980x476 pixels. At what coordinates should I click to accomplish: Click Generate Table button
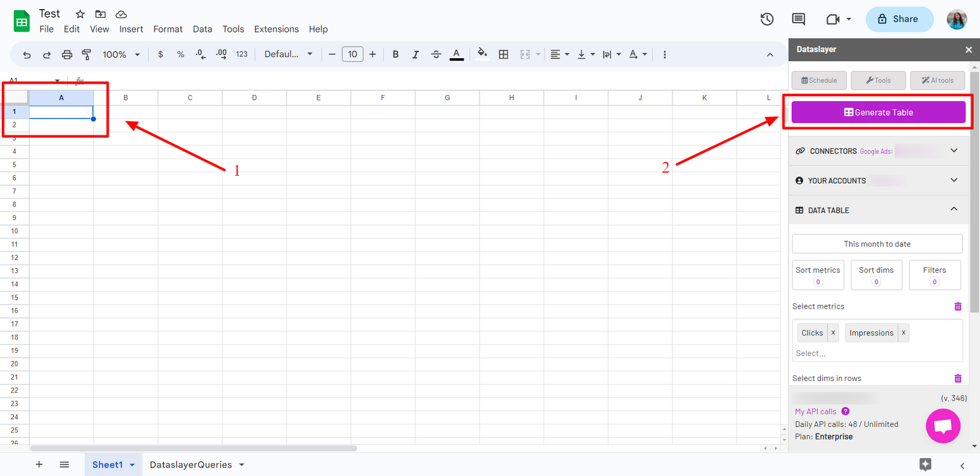[x=878, y=112]
